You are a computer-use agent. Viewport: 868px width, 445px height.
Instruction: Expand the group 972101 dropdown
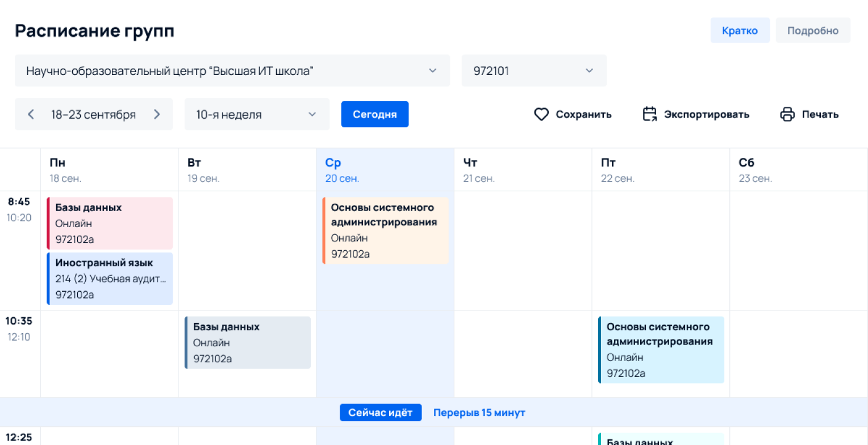tap(533, 71)
